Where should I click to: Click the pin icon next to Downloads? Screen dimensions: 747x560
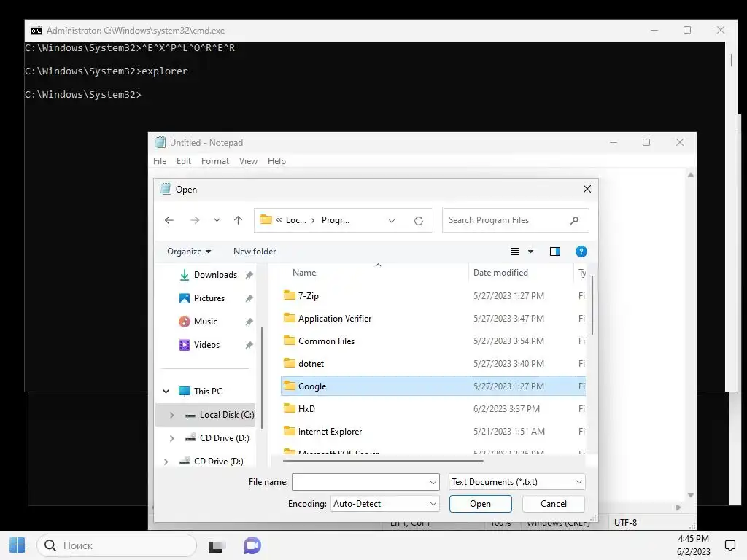[x=249, y=275]
